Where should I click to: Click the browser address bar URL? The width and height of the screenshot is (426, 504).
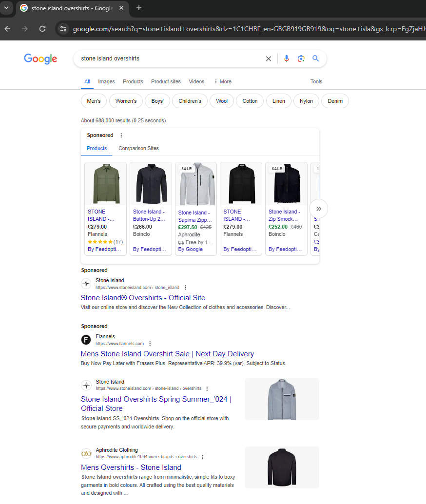[x=249, y=29]
